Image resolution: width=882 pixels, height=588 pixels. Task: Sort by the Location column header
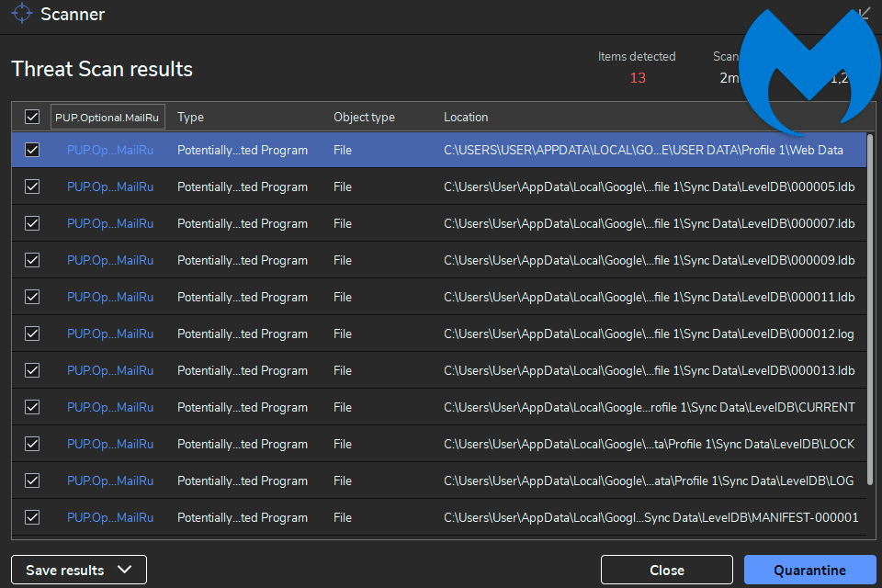pyautogui.click(x=466, y=118)
